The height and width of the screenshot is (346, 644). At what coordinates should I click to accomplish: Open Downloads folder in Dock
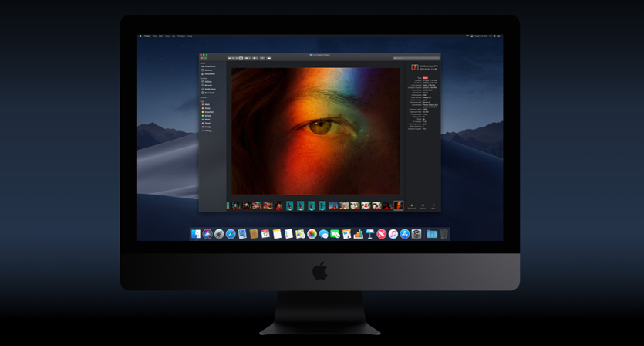[432, 234]
